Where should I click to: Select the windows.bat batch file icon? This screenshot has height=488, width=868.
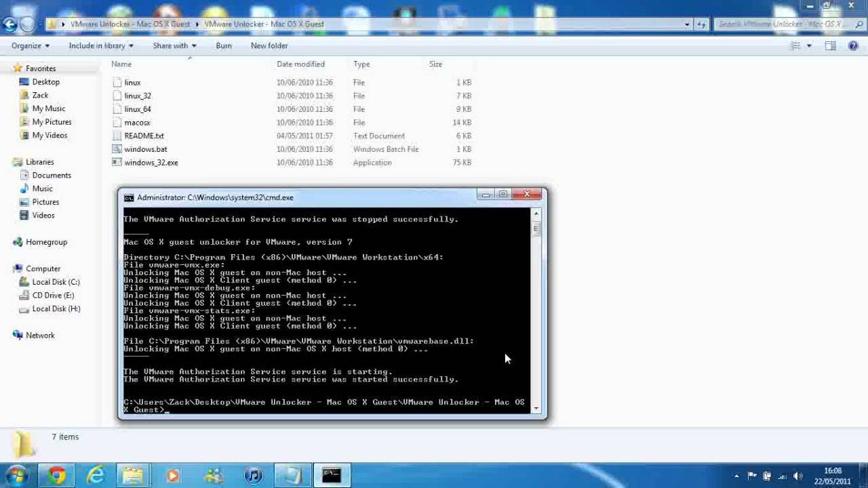click(117, 149)
